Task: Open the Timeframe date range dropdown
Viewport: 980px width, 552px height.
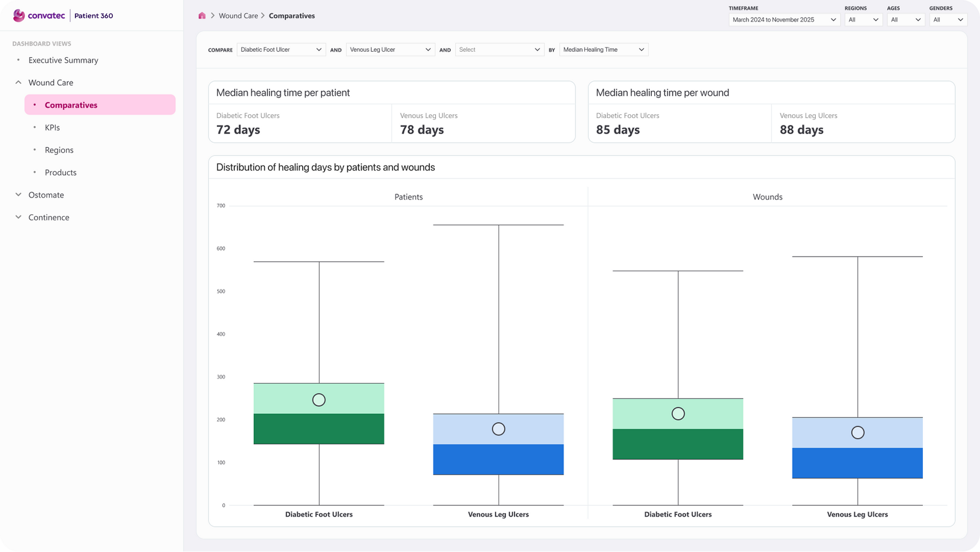Action: (x=783, y=20)
